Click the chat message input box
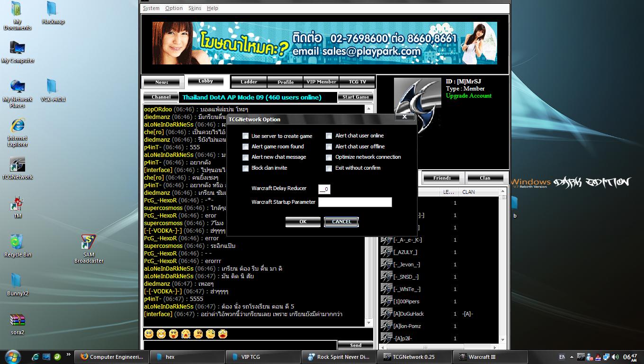 pos(240,346)
